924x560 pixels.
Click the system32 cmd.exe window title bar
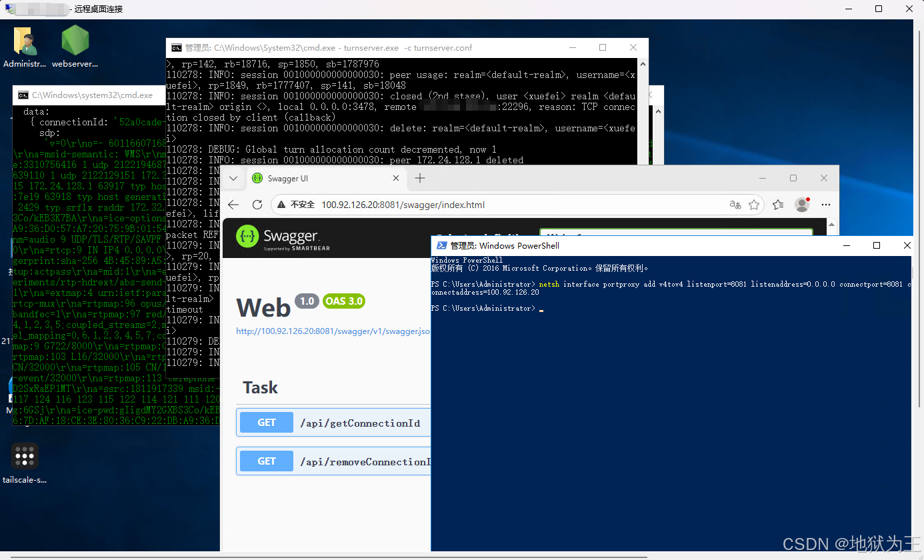pos(89,95)
